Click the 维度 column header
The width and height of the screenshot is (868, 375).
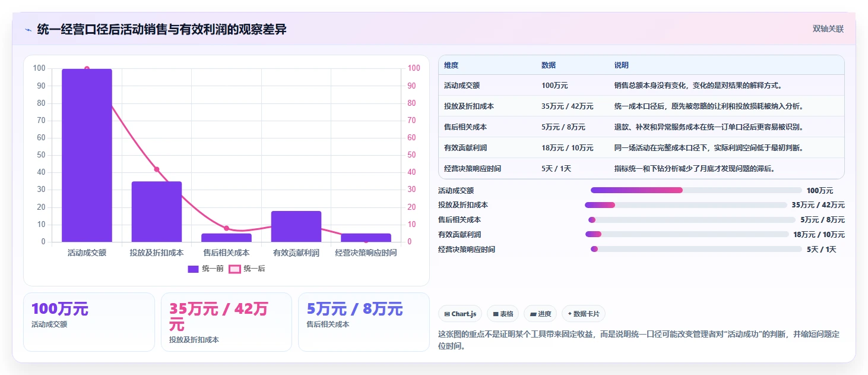pyautogui.click(x=451, y=65)
